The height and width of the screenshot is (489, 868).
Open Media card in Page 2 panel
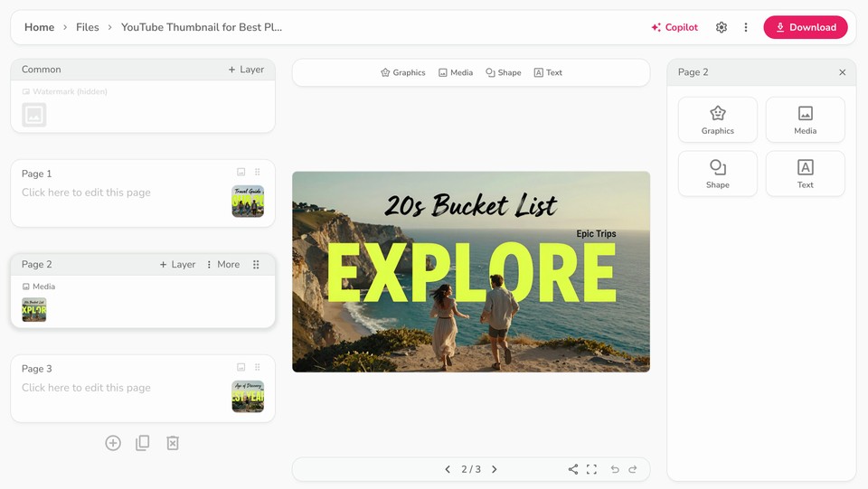click(805, 119)
